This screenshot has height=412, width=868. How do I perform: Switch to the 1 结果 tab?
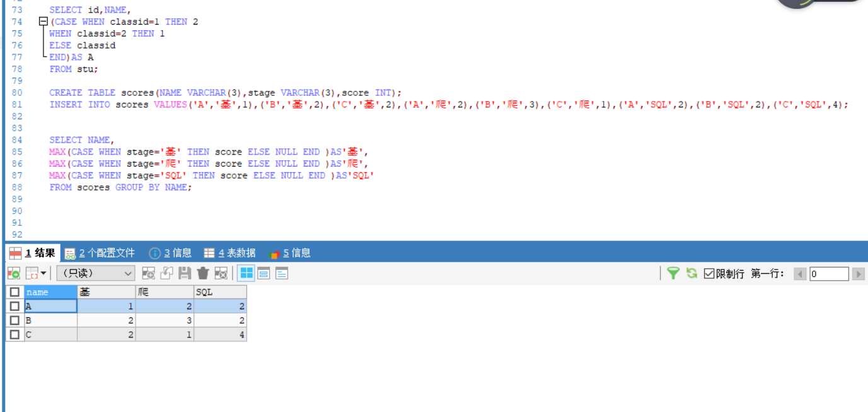click(x=33, y=253)
